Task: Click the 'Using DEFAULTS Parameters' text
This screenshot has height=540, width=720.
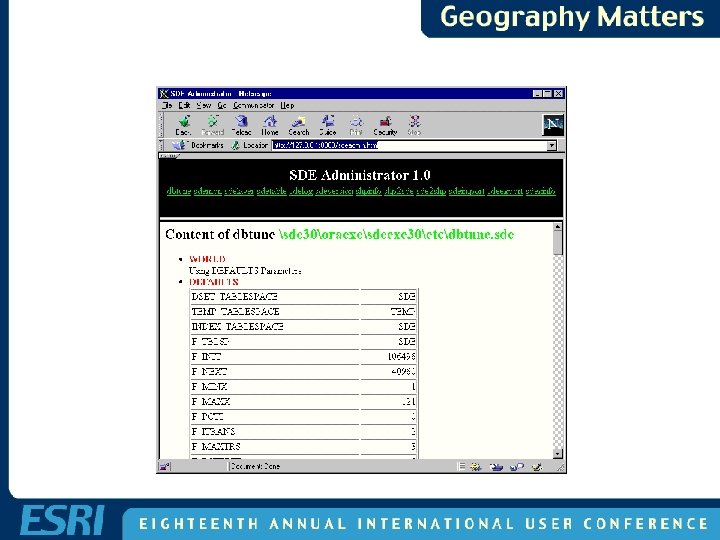Action: (245, 271)
